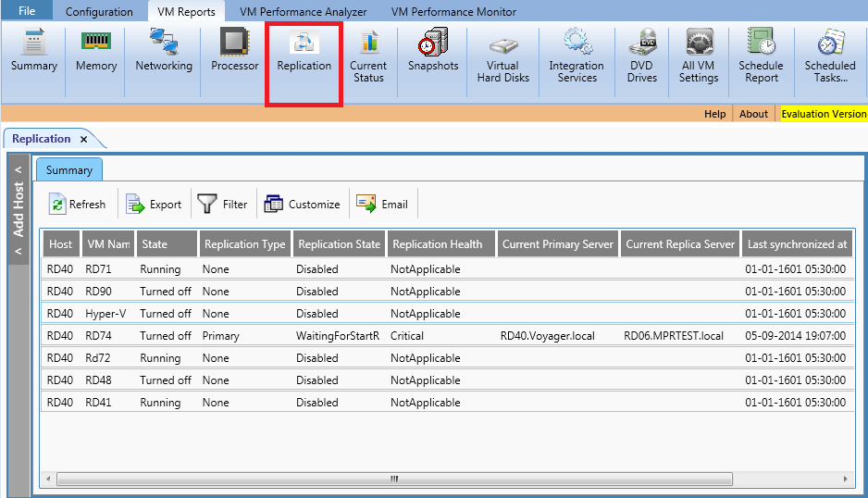
Task: Open the Filter tool
Action: tap(223, 205)
